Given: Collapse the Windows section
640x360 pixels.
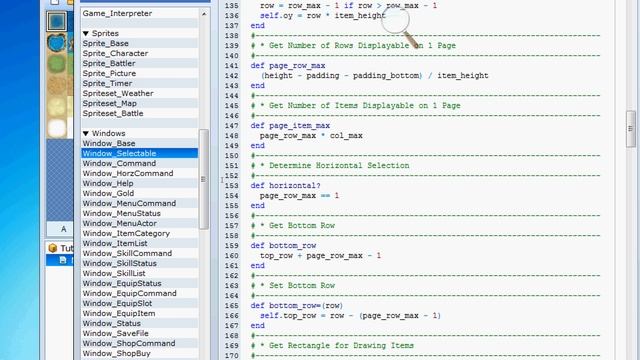Looking at the screenshot, I should click(x=86, y=133).
